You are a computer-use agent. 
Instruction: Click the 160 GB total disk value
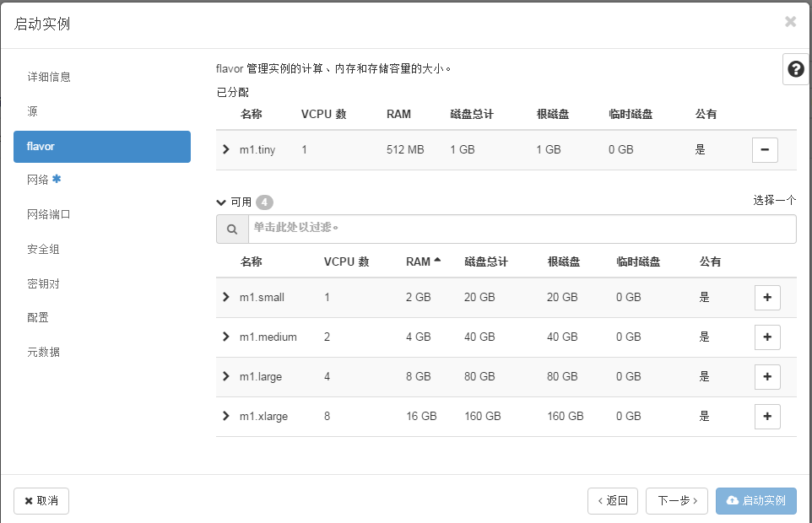tap(483, 417)
